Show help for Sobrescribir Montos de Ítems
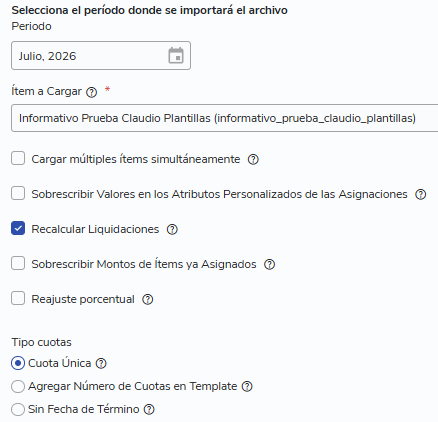Screen dimensions: 438x422 [x=269, y=264]
